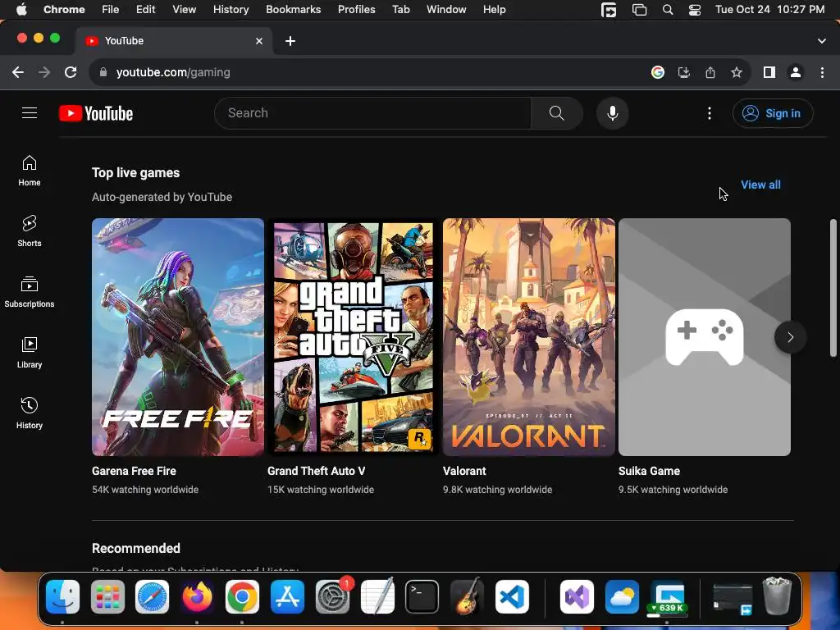840x630 pixels.
Task: Click the page vertical scrollbar
Action: (833, 288)
